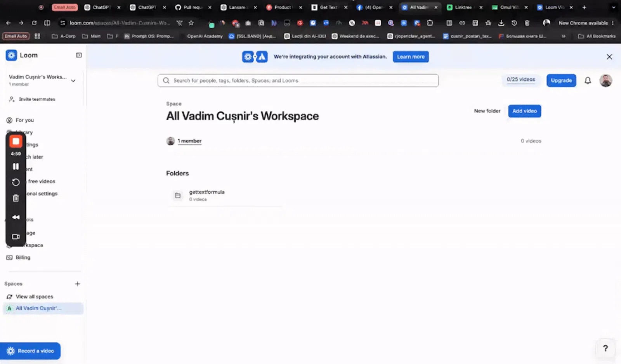Stop the Loom recording with the red button
621x364 pixels.
coord(16,141)
